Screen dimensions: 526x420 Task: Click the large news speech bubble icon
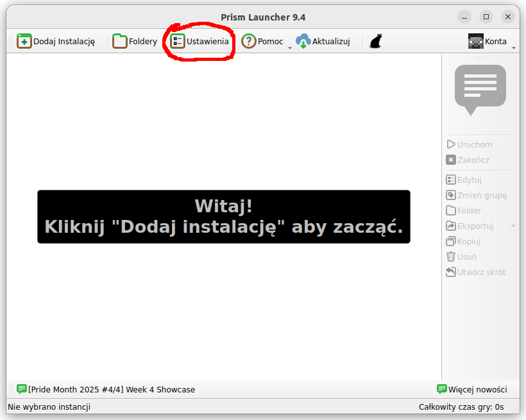point(480,89)
